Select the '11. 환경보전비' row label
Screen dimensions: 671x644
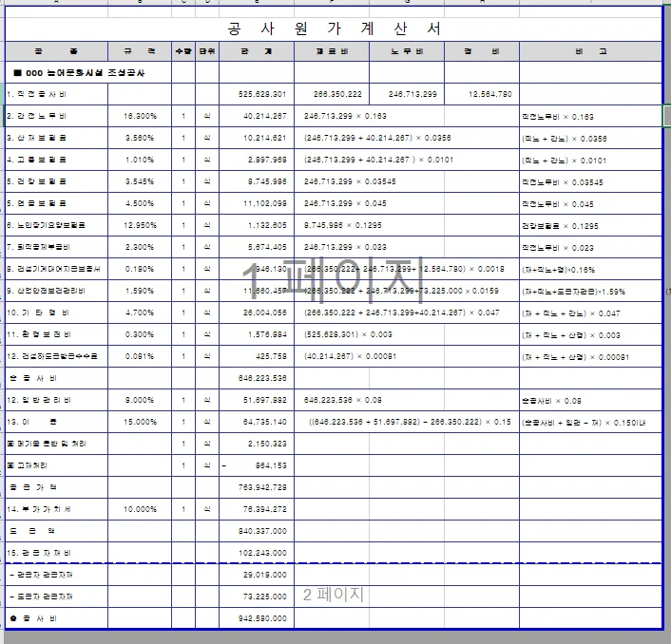tap(56, 334)
